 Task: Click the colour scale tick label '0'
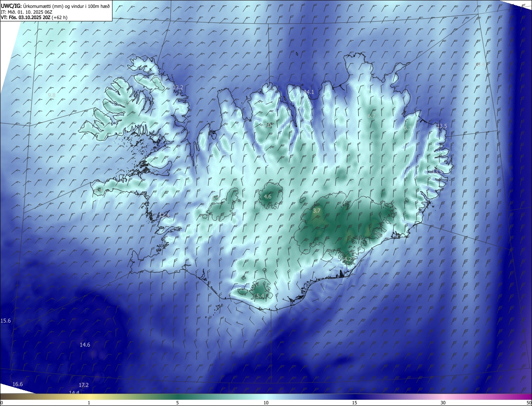point(2,403)
